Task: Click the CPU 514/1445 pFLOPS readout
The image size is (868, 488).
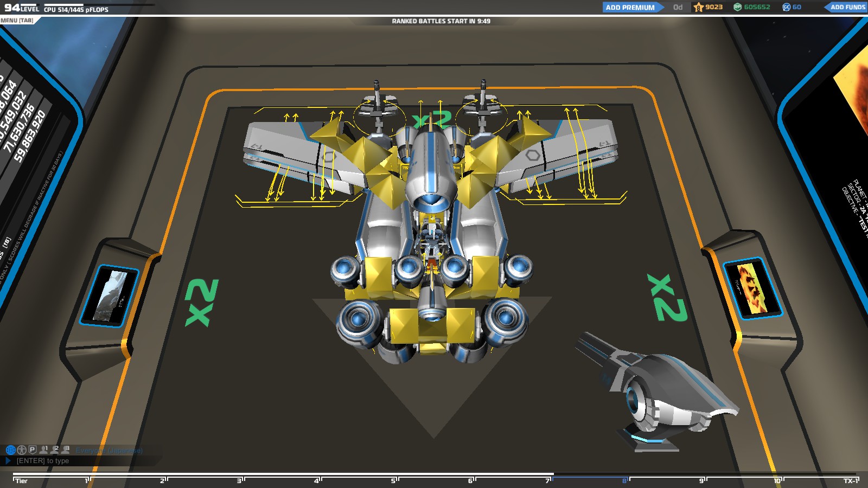Action: (76, 9)
